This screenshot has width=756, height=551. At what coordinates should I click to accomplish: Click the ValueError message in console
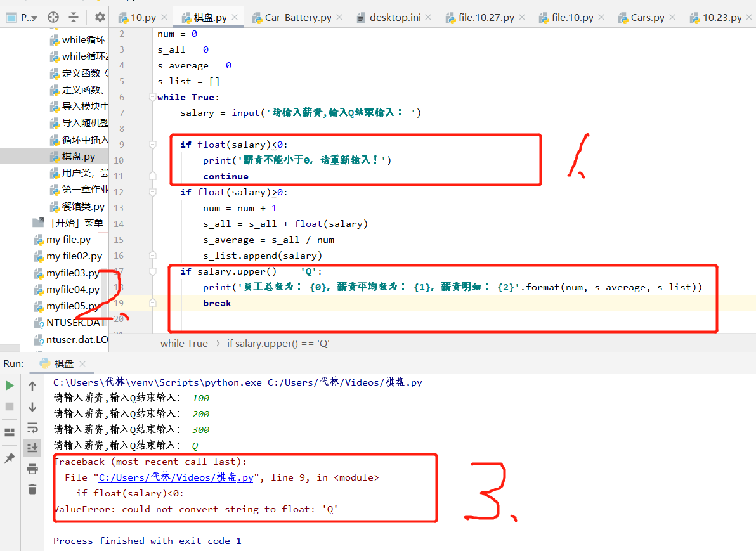point(196,509)
